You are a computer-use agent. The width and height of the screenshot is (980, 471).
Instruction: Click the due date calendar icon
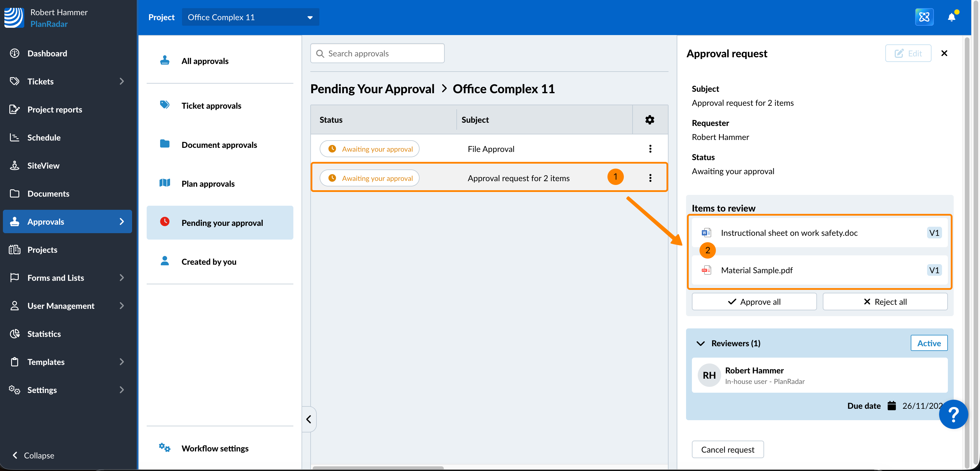pos(891,406)
